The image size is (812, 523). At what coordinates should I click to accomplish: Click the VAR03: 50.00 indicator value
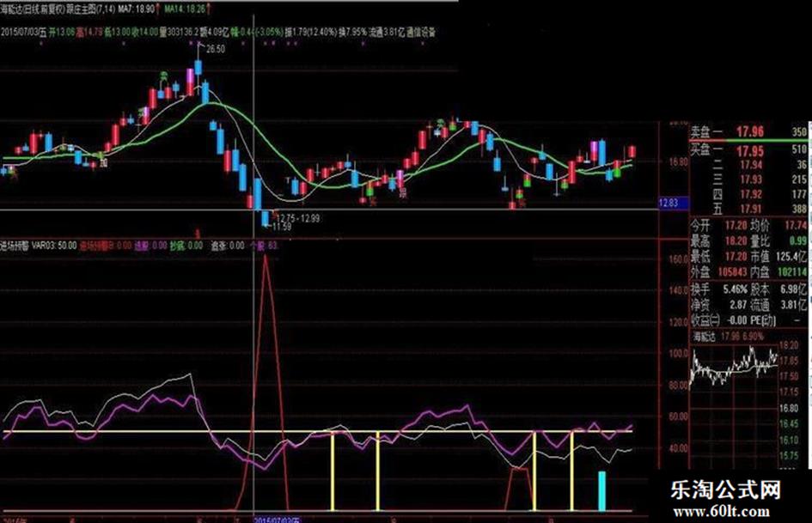pyautogui.click(x=54, y=246)
